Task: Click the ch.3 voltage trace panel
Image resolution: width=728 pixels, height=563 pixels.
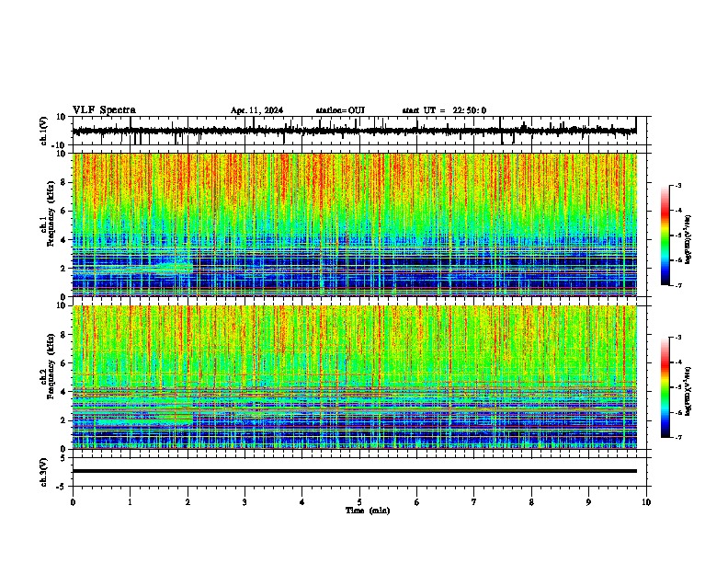Action: 361,472
